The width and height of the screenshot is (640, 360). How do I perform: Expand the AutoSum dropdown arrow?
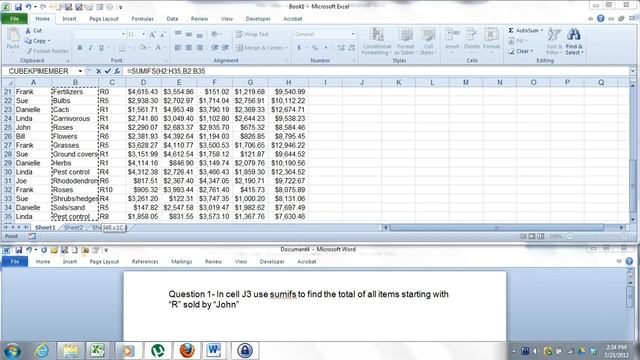tap(542, 31)
